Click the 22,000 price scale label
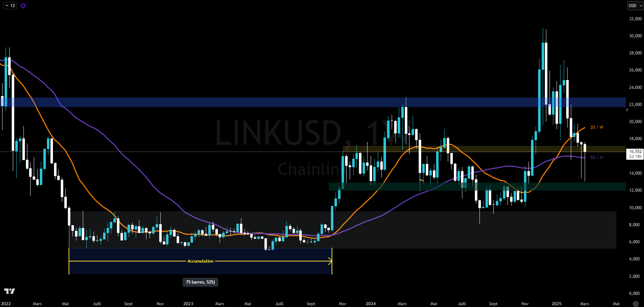644x307 pixels. coord(635,105)
